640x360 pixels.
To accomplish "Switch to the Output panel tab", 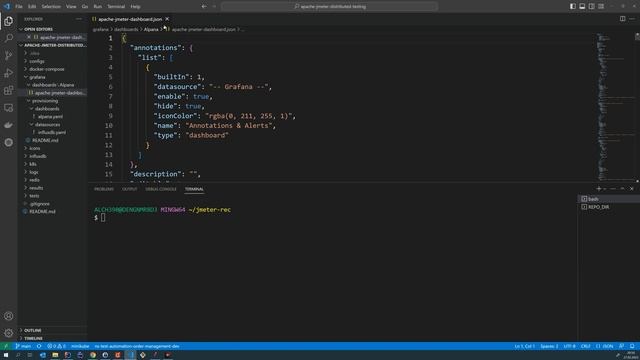I will pos(129,189).
